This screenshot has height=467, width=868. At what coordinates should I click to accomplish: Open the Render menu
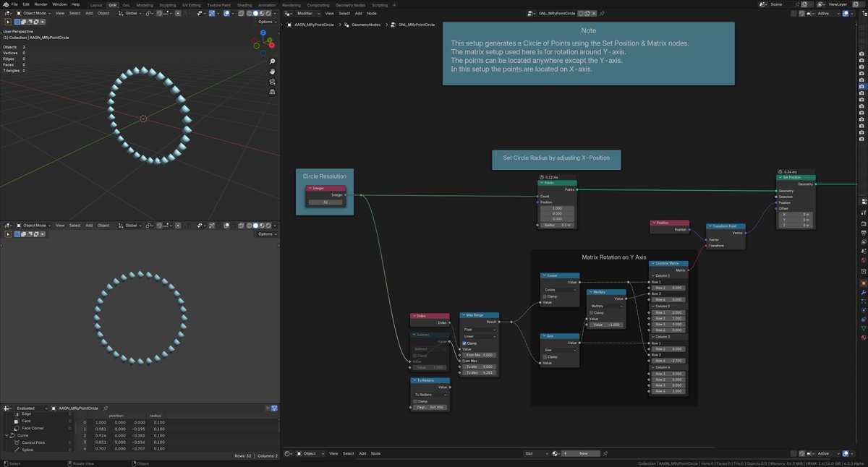tap(41, 4)
